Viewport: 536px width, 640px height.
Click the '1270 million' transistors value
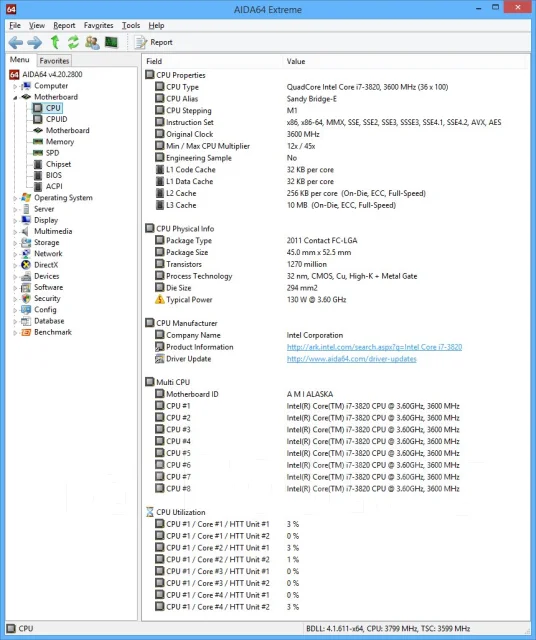tap(307, 264)
